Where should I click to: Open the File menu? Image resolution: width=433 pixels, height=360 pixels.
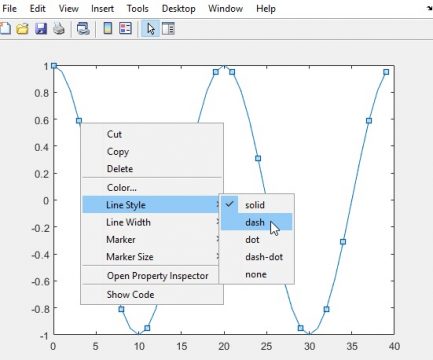click(x=9, y=8)
